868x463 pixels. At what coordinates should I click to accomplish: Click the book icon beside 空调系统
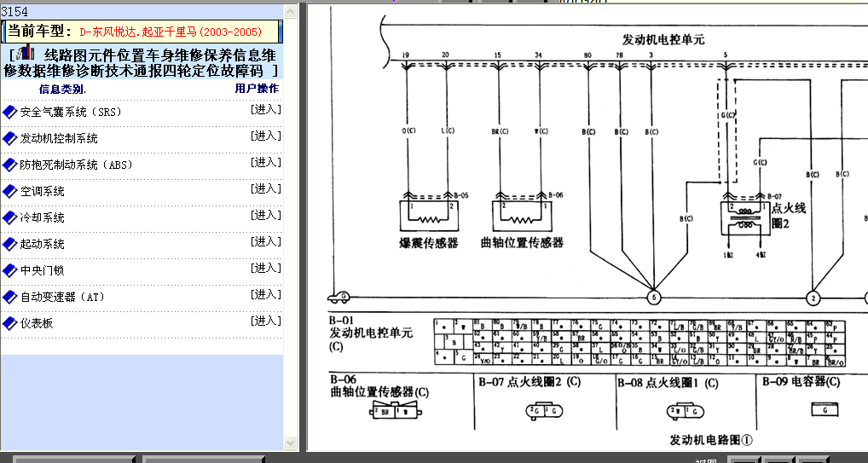click(x=10, y=192)
